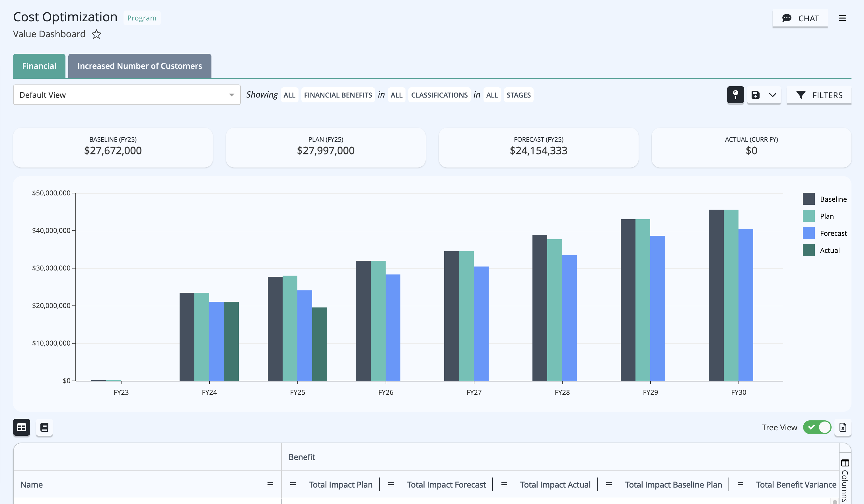This screenshot has height=504, width=864.
Task: Click the pin view icon button
Action: [x=735, y=94]
